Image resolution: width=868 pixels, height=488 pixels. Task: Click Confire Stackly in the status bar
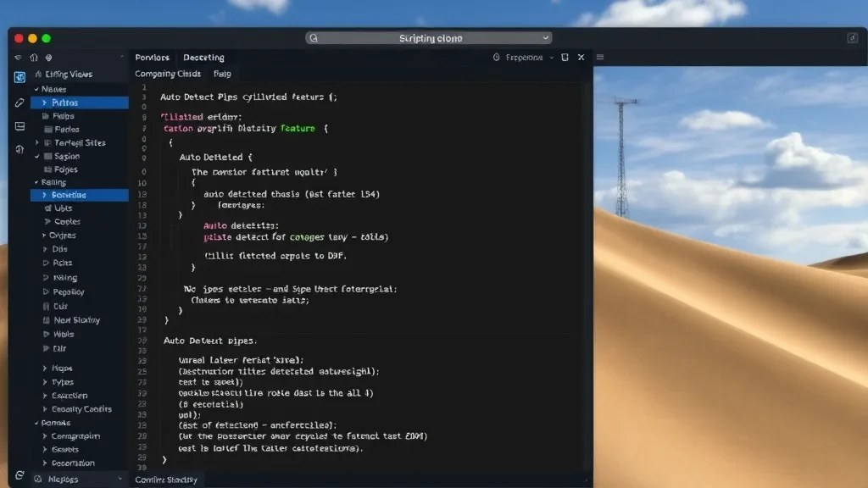click(x=164, y=479)
